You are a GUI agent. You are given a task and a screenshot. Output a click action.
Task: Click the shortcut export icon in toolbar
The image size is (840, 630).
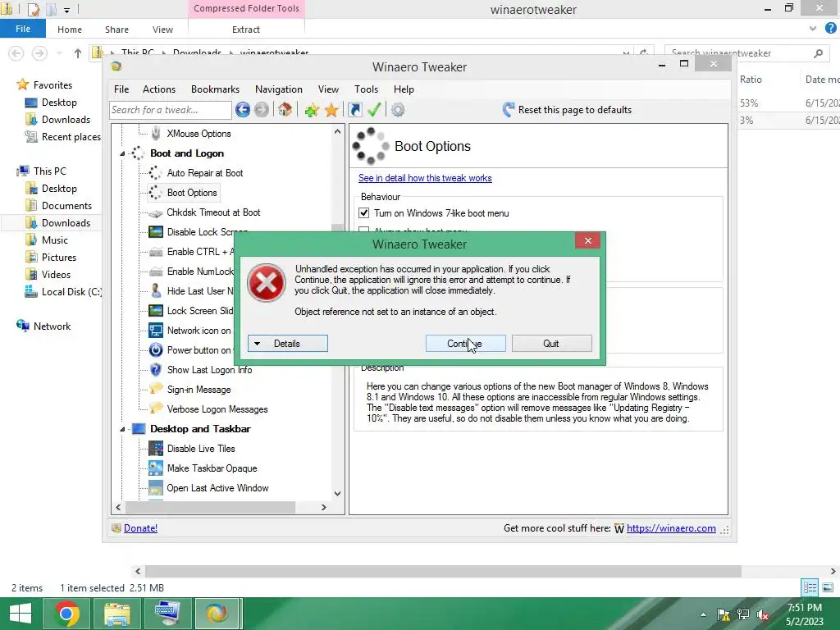click(354, 110)
